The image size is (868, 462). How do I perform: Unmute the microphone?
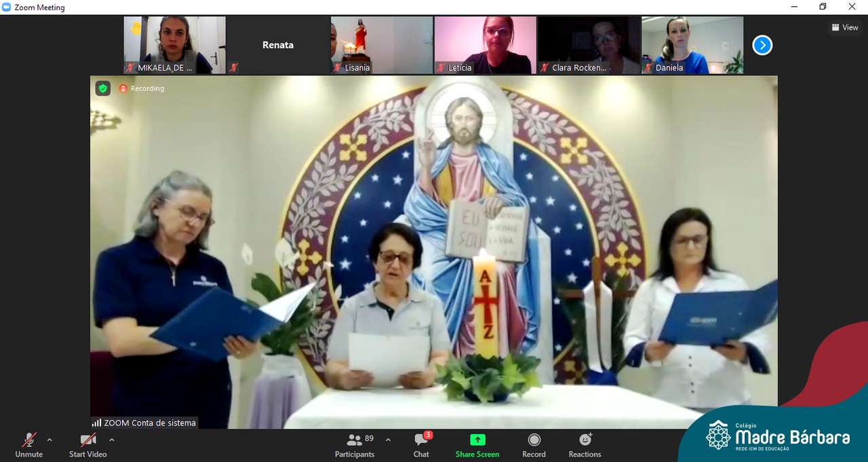click(x=29, y=445)
